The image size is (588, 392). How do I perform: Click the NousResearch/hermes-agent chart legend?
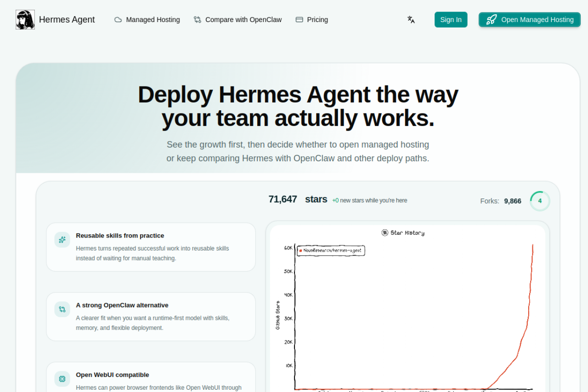[331, 251]
